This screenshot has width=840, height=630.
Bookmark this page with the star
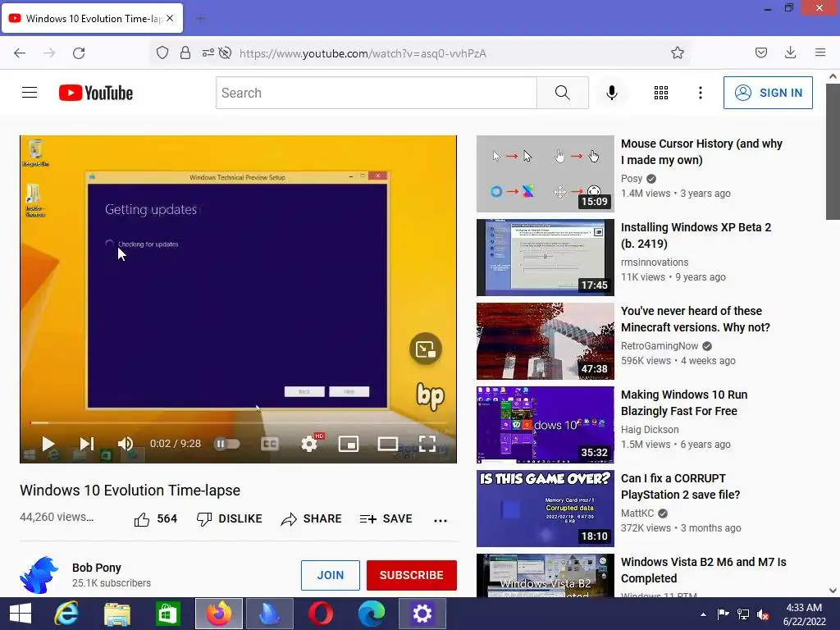[678, 53]
